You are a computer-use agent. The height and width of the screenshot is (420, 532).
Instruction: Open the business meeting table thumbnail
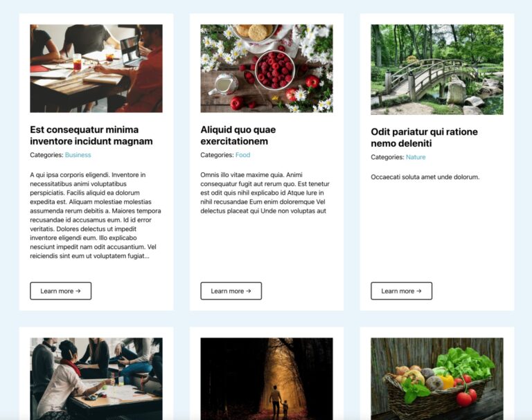[96, 68]
